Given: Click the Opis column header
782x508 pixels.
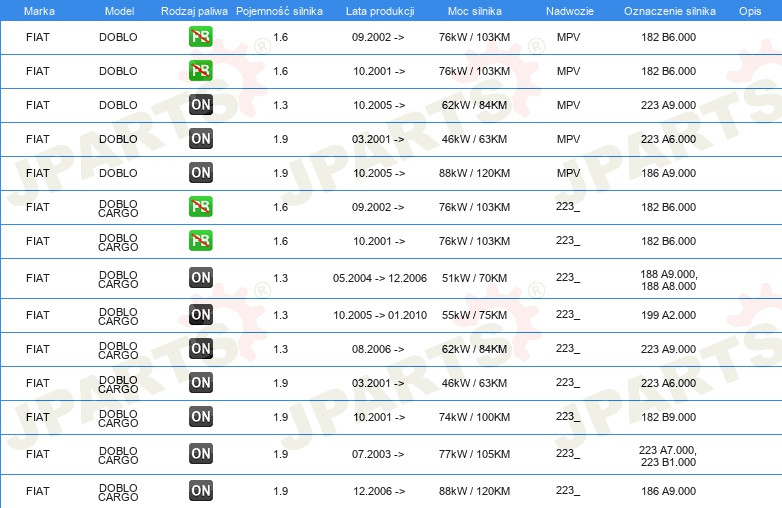Looking at the screenshot, I should (750, 11).
